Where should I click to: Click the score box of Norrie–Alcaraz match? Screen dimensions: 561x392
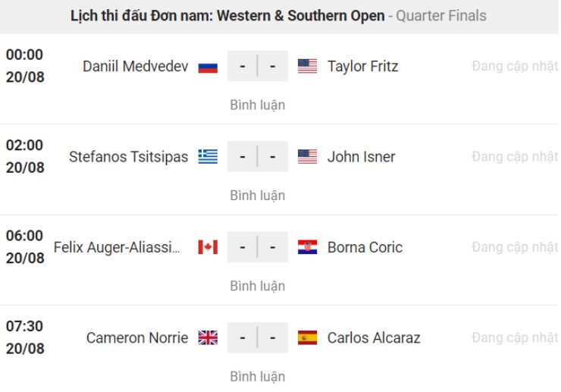[258, 337]
